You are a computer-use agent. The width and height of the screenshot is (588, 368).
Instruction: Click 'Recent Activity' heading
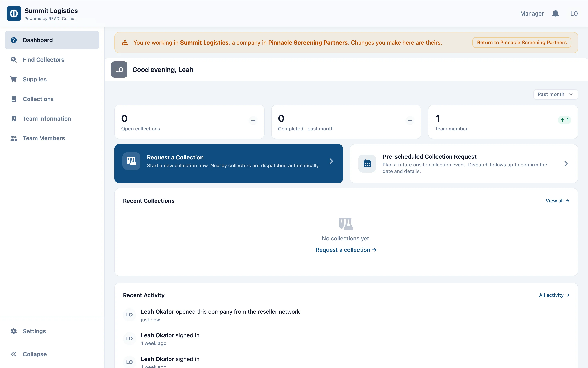[144, 295]
